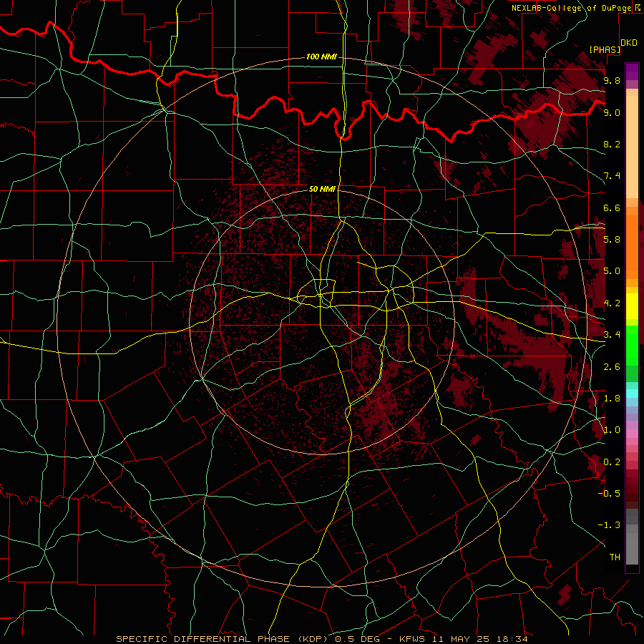Click the 5.0 value on color scale
This screenshot has width=644, height=644.
(x=612, y=271)
